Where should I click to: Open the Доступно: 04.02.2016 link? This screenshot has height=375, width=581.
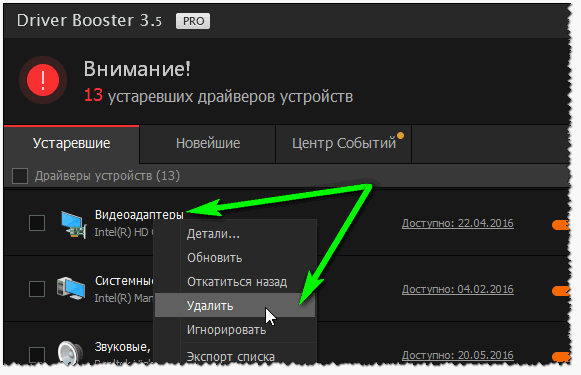tap(458, 289)
